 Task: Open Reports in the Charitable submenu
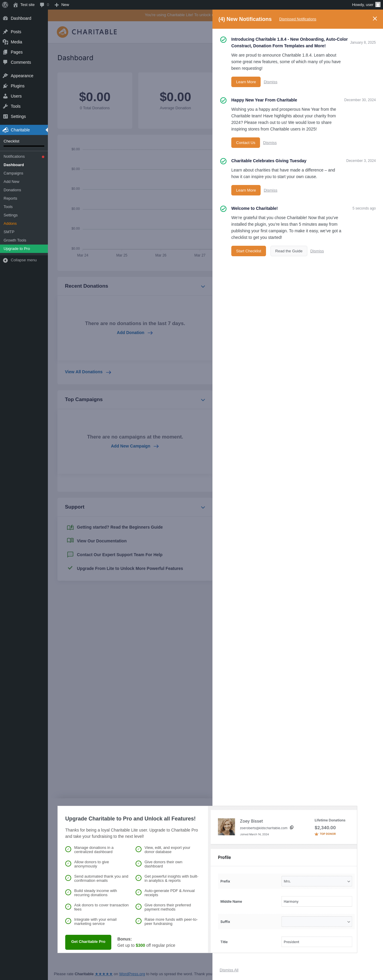[10, 198]
